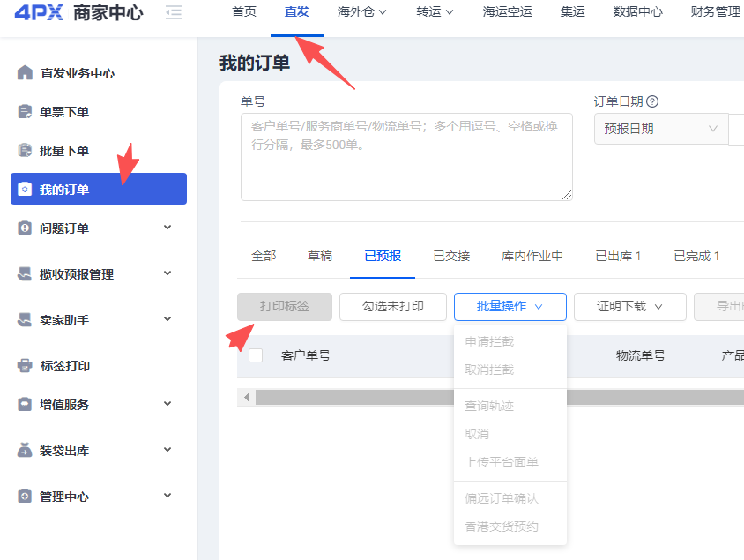This screenshot has width=744, height=560.
Task: Click the 单票下单 document icon
Action: pos(25,111)
